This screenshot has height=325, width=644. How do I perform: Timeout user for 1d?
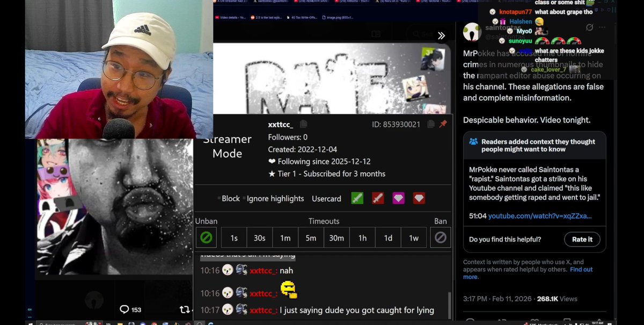click(388, 237)
